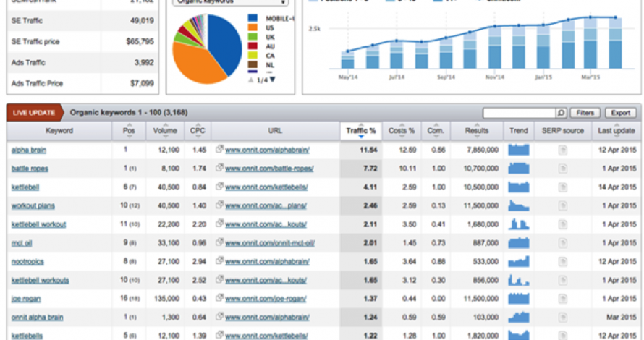This screenshot has height=340, width=644.
Task: Open external link icon for kettlebell row URL
Action: 220,187
